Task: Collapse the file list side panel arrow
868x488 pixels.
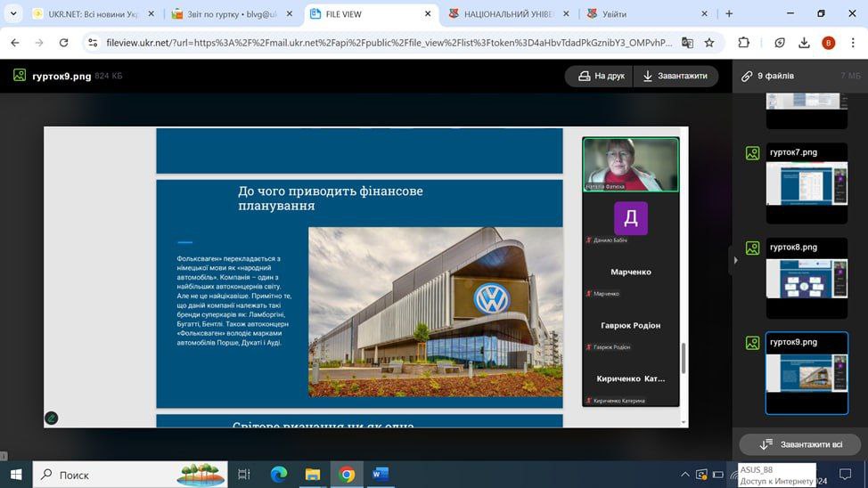Action: [x=735, y=260]
